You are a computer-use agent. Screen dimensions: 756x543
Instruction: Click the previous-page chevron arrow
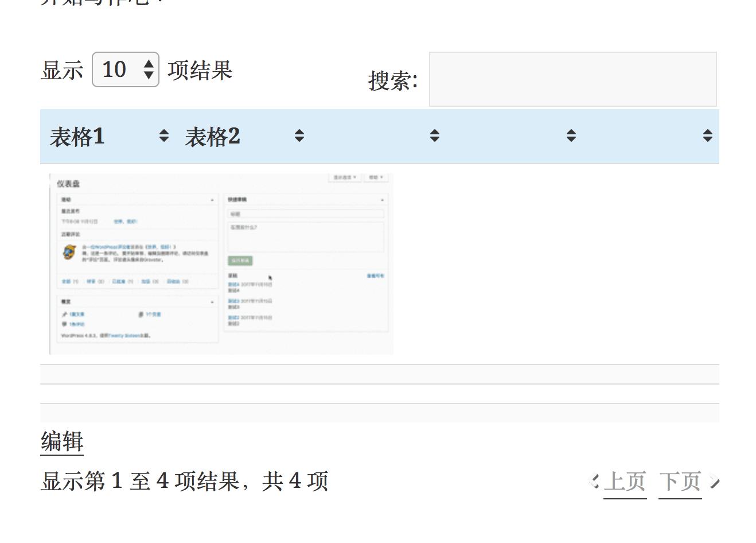[595, 482]
